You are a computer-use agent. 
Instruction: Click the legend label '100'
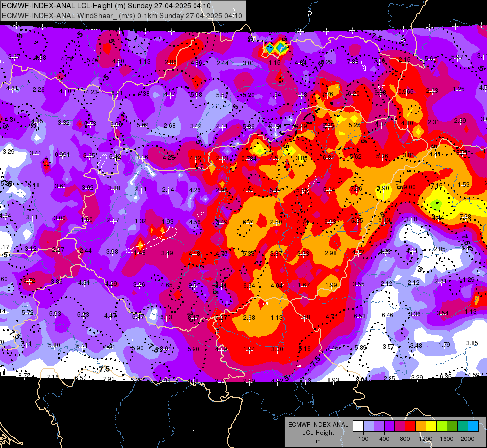click(363, 439)
